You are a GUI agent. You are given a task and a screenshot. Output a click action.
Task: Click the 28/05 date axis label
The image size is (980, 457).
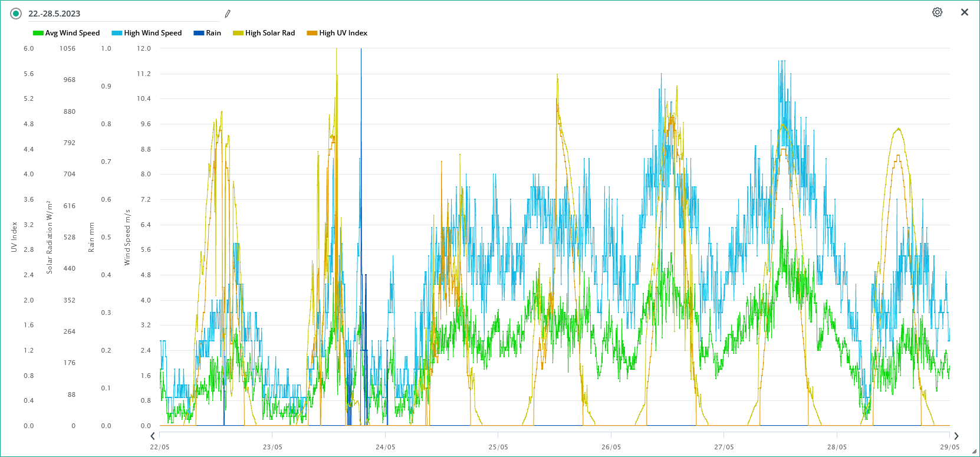[837, 447]
